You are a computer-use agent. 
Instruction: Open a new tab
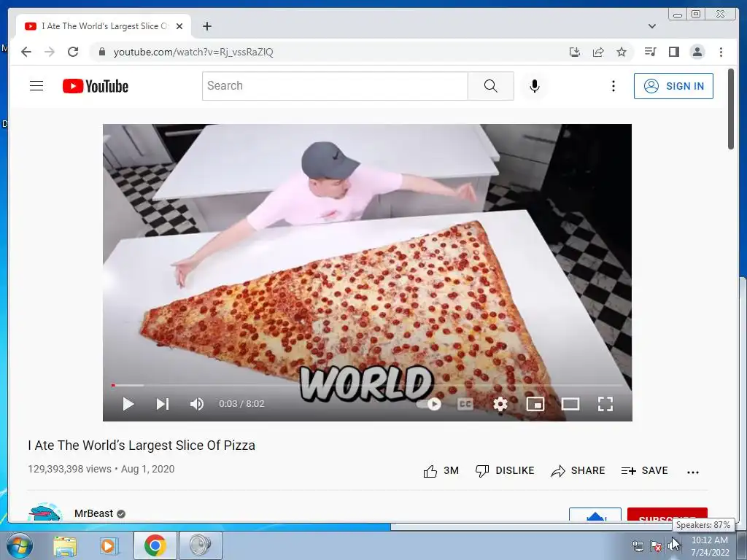[x=206, y=26]
